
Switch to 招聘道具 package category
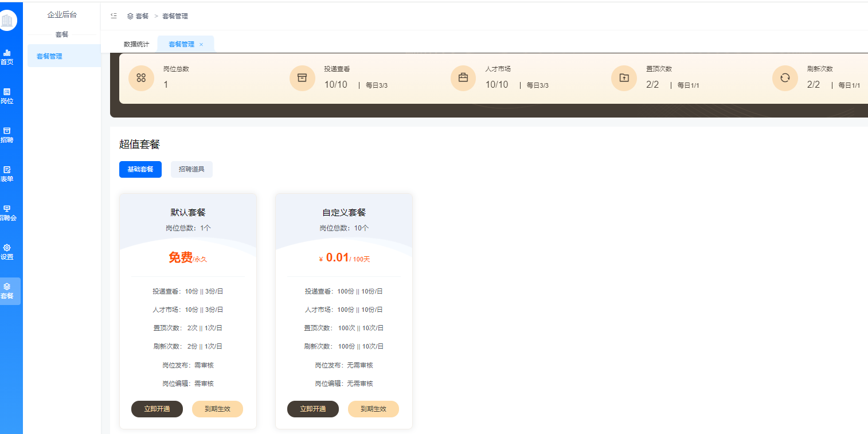[191, 169]
